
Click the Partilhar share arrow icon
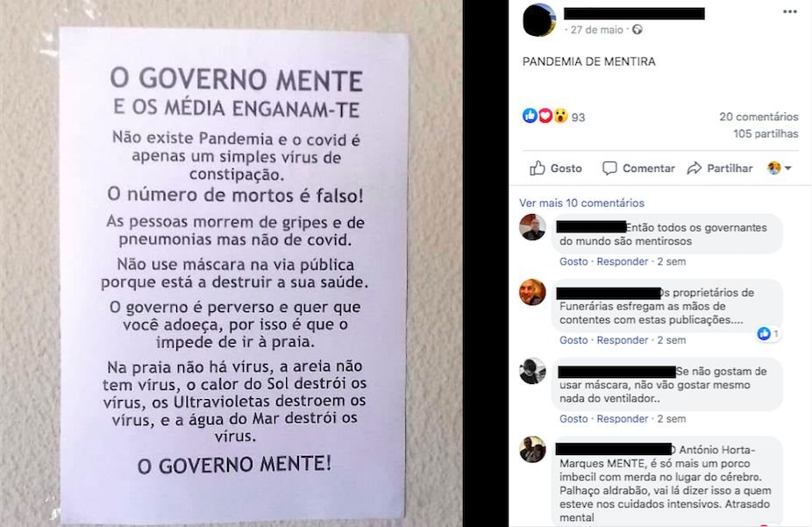coord(694,168)
